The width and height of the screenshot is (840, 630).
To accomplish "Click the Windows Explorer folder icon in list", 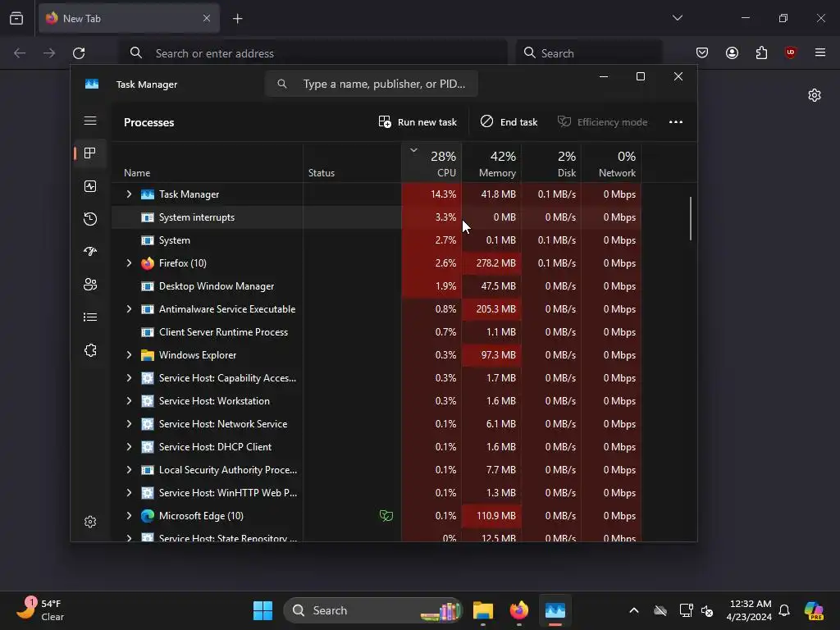I will [148, 355].
